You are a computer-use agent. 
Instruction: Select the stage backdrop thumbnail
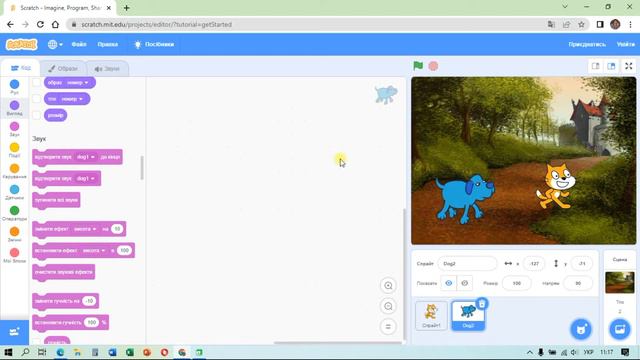[x=620, y=282]
